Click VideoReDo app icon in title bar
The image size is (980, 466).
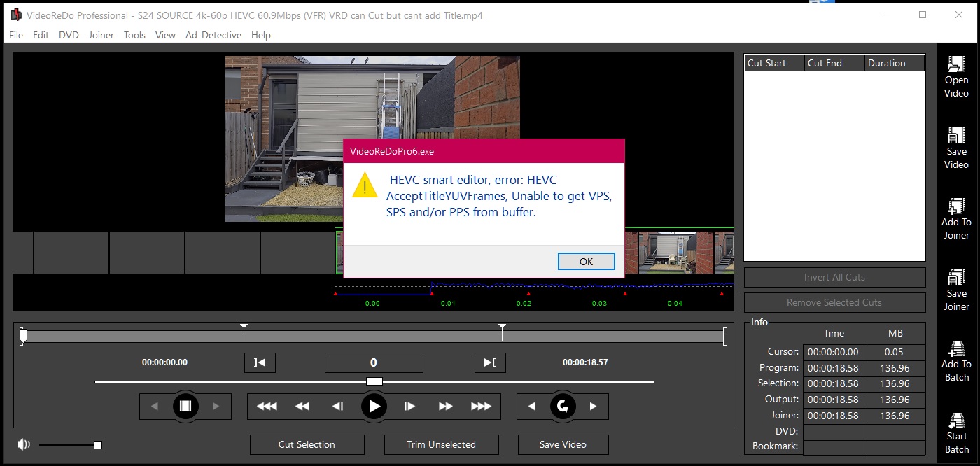tap(16, 15)
